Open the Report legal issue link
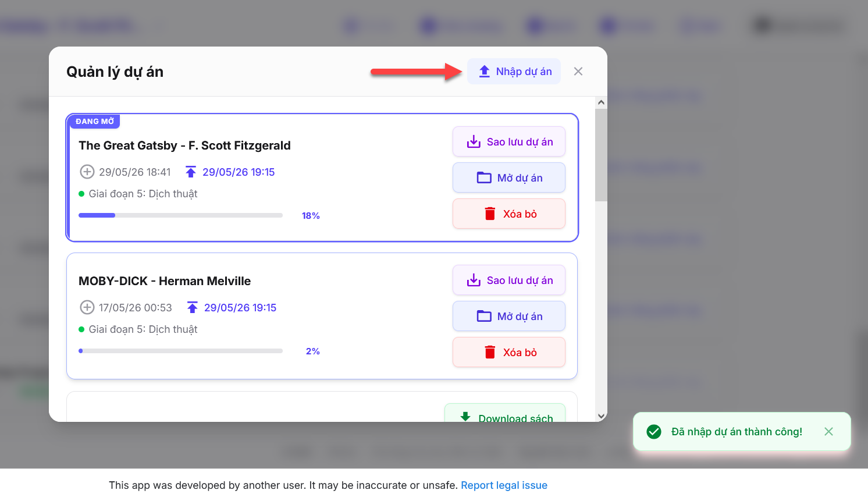This screenshot has width=868, height=501. pyautogui.click(x=504, y=485)
